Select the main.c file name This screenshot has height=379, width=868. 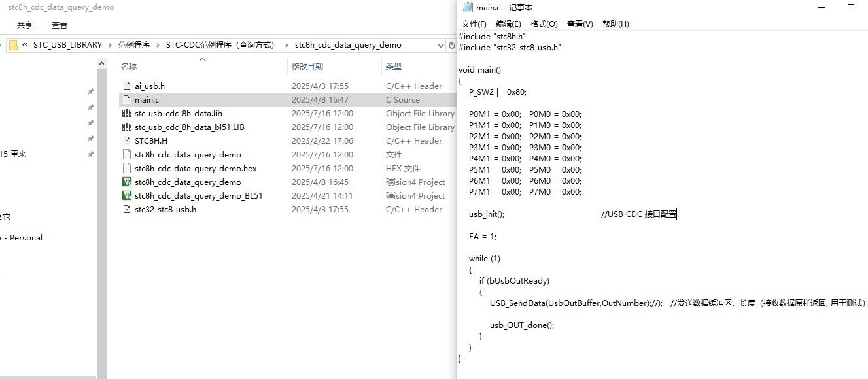(x=147, y=99)
